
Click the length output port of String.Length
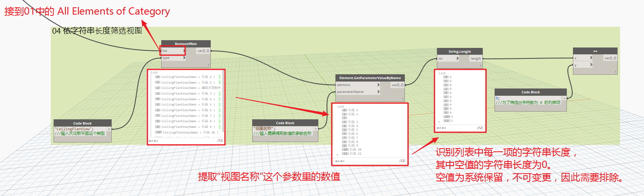pos(476,58)
